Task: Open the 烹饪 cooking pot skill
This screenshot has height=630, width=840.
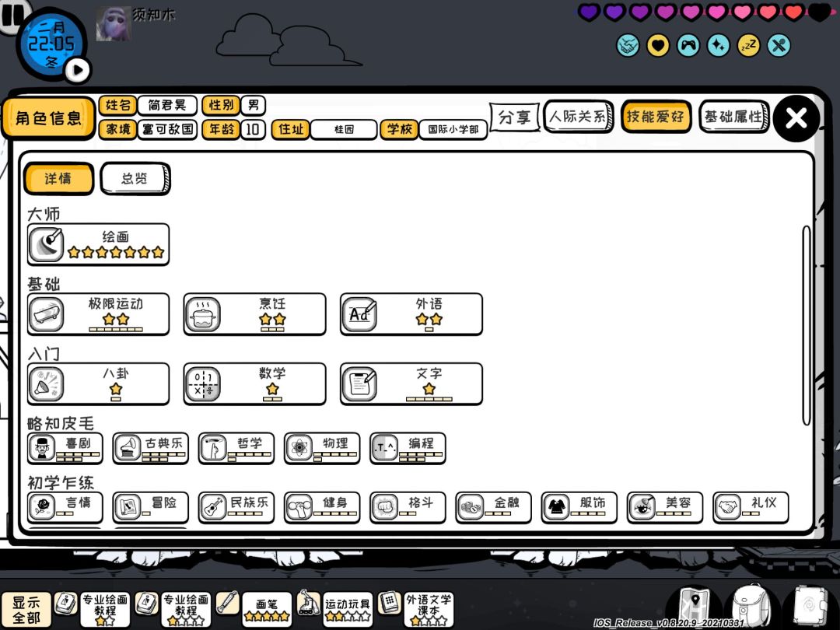Action: [x=254, y=314]
